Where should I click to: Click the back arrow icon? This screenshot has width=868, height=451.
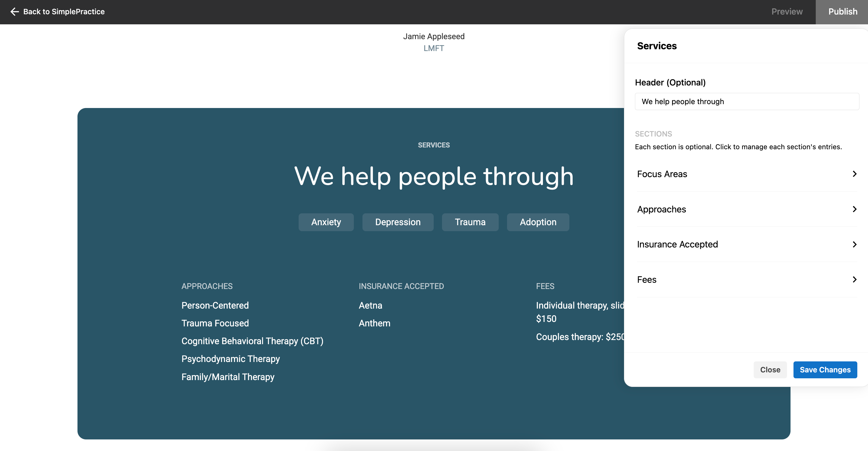pyautogui.click(x=15, y=12)
